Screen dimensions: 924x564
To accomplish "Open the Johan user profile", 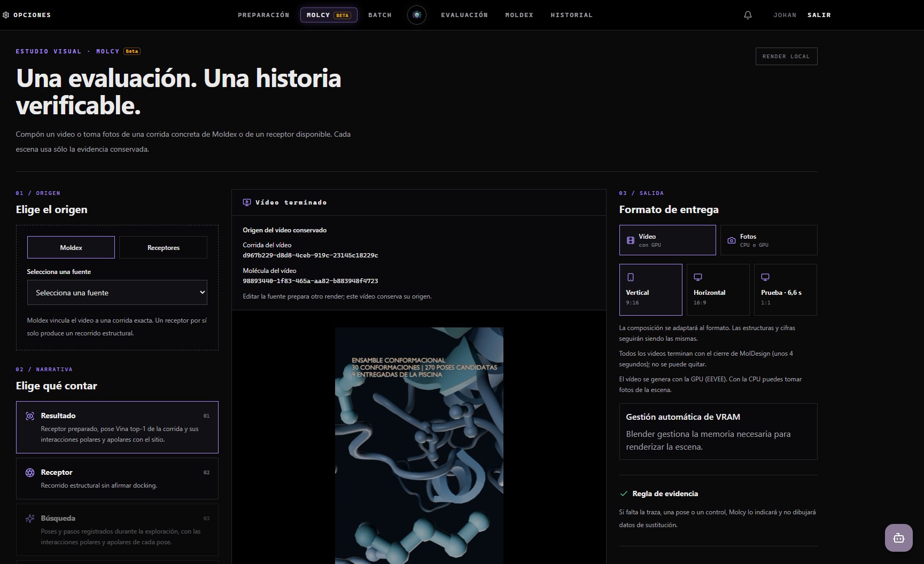I will coord(785,15).
